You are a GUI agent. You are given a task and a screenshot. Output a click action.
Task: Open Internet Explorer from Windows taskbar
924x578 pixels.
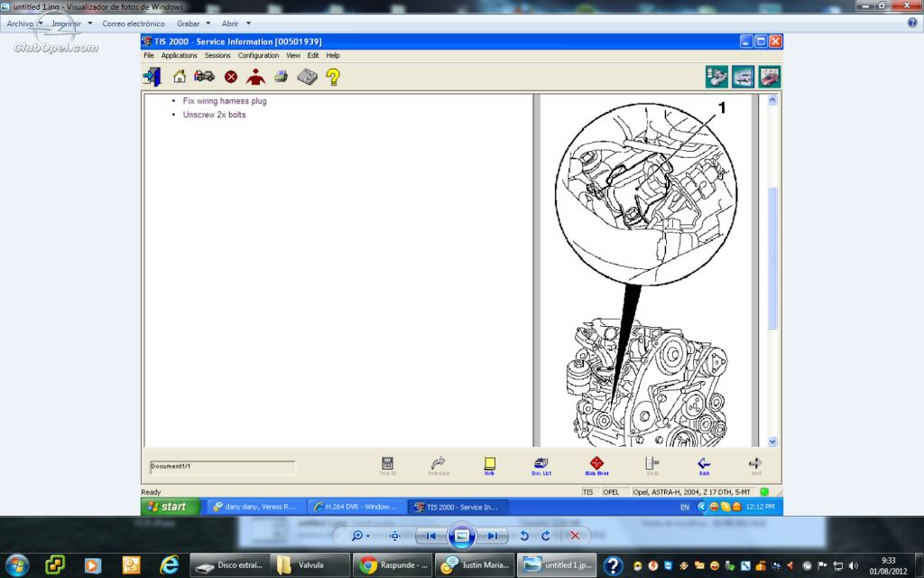tap(169, 565)
